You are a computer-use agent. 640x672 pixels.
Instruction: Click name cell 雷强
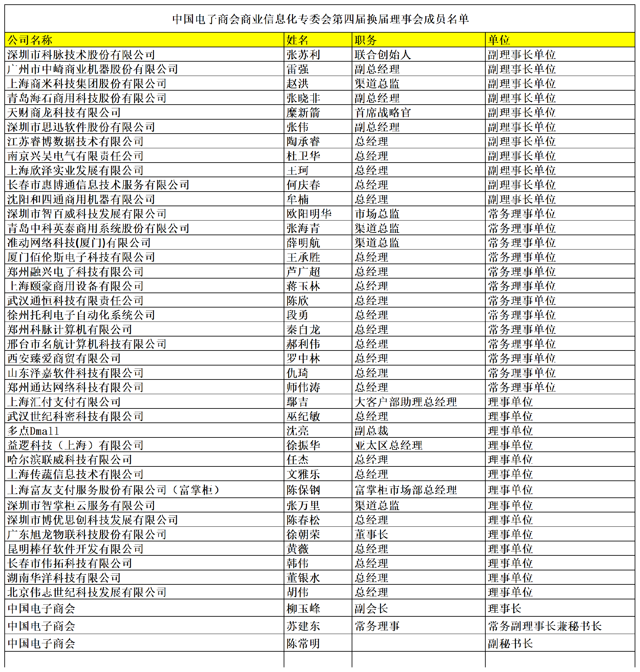318,69
